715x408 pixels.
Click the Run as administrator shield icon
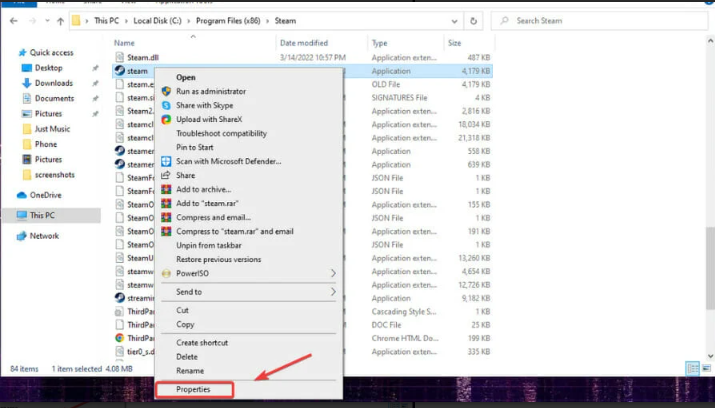coord(166,91)
